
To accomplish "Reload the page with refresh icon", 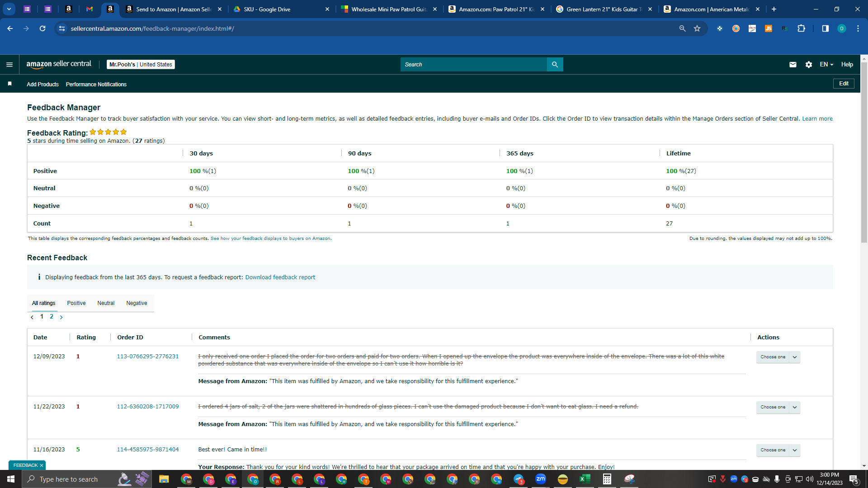I will (42, 28).
